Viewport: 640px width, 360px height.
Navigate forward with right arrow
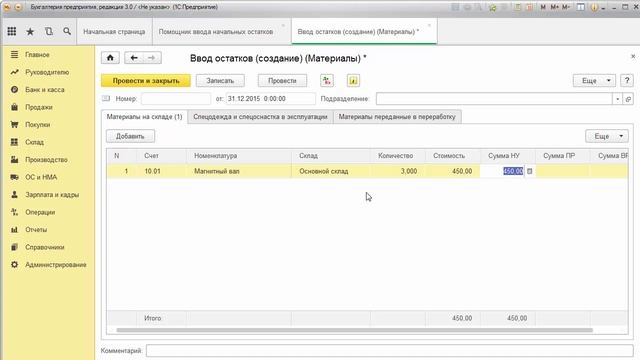(x=152, y=58)
